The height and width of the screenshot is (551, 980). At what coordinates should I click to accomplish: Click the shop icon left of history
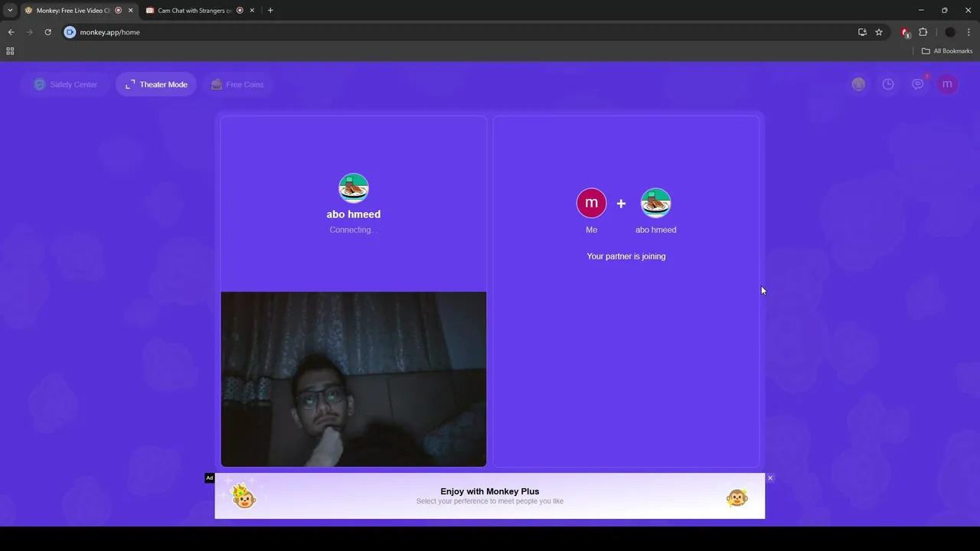pos(858,84)
